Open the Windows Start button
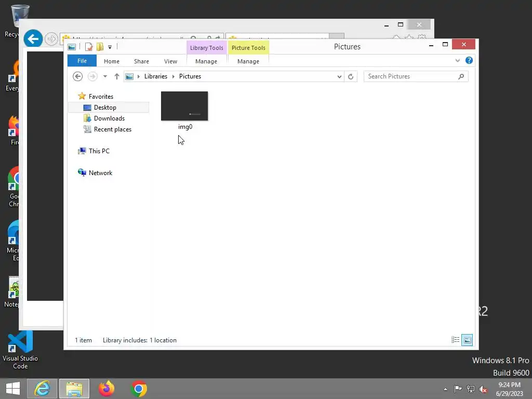 click(13, 389)
